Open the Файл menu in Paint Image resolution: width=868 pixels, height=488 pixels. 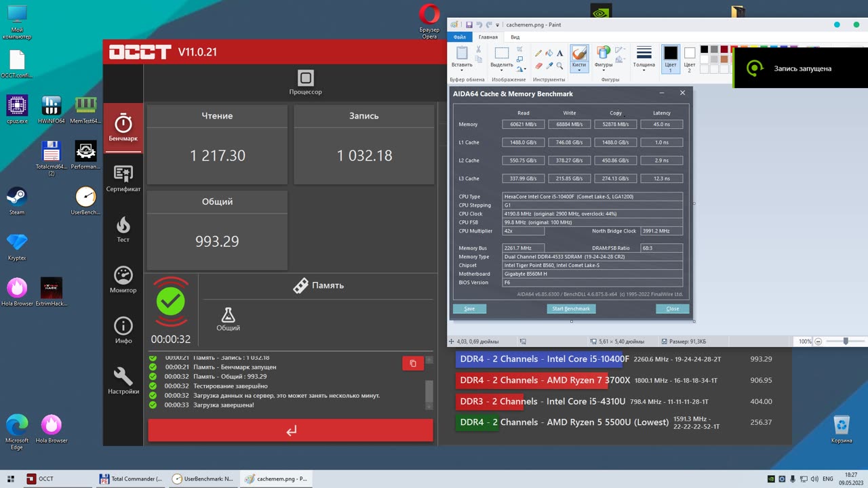tap(459, 37)
